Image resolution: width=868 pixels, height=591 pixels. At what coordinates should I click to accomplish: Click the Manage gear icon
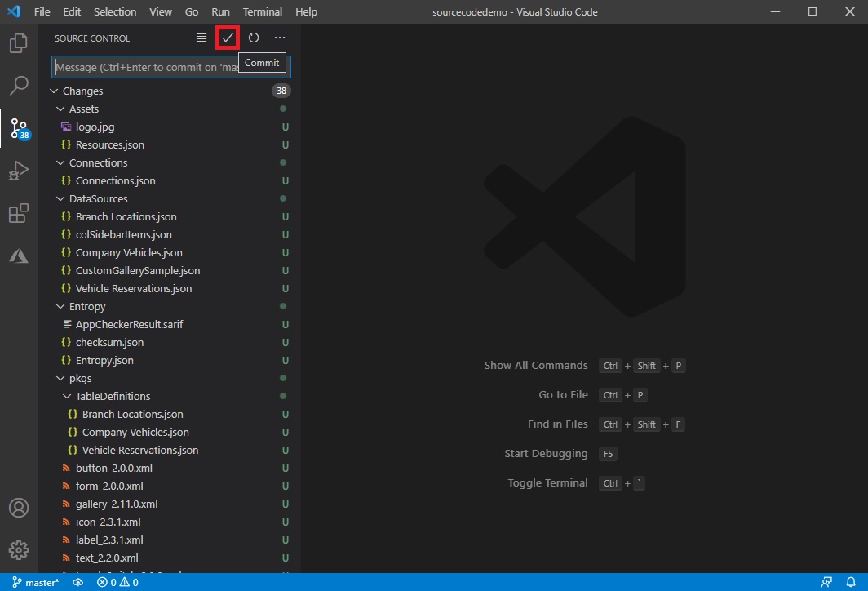click(x=18, y=549)
